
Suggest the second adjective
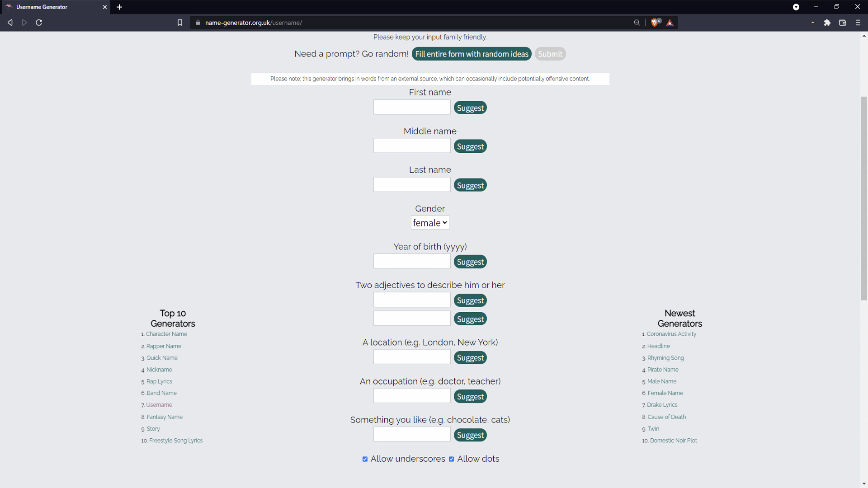[470, 319]
